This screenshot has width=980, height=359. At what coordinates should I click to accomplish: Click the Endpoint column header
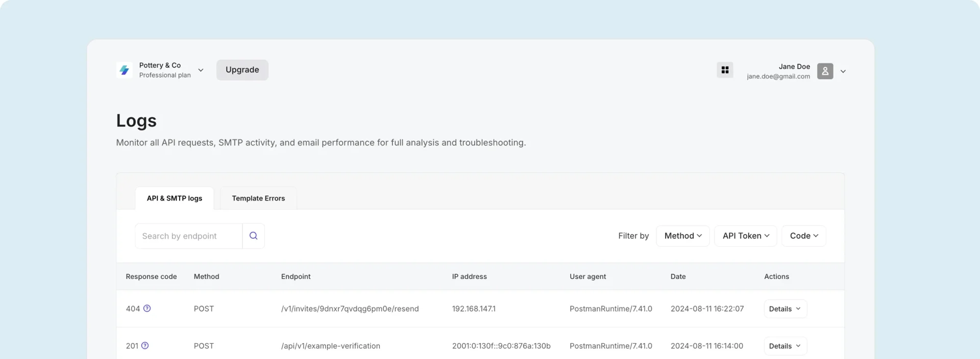[x=296, y=276]
